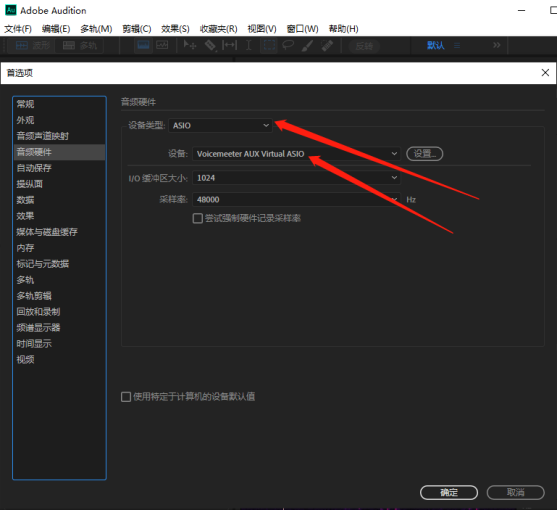Viewport: 558px width, 510px height.
Task: Open the 剪辑(C) menu
Action: [137, 29]
